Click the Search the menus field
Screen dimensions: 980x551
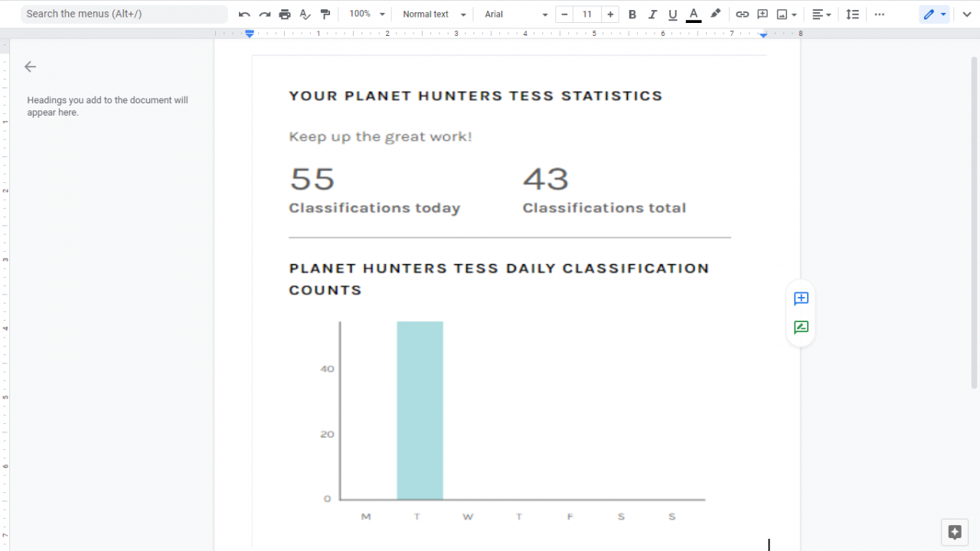point(124,14)
